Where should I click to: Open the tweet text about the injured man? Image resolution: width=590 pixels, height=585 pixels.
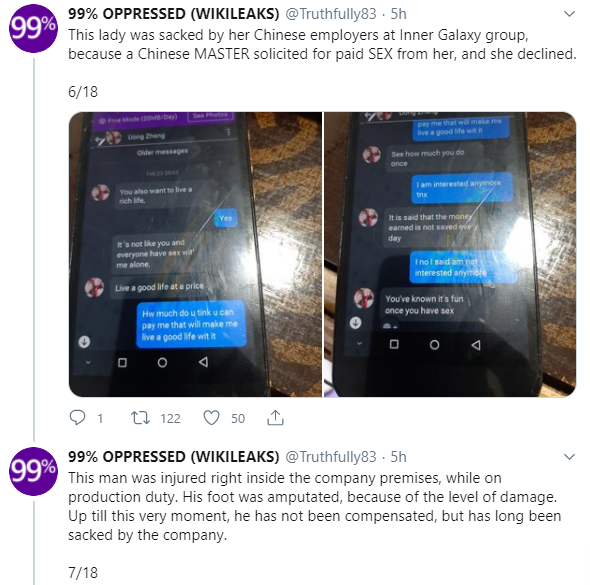coord(315,506)
